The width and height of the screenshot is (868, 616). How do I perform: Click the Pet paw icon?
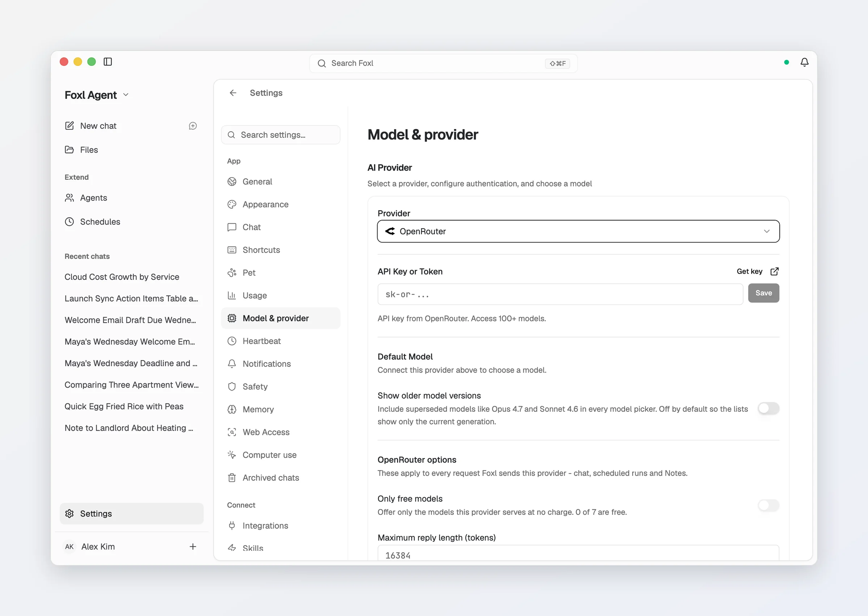pos(232,273)
